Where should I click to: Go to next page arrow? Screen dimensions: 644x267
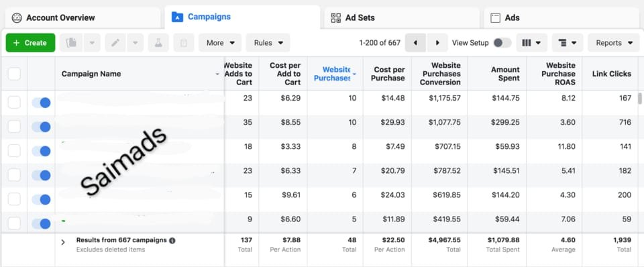click(437, 43)
